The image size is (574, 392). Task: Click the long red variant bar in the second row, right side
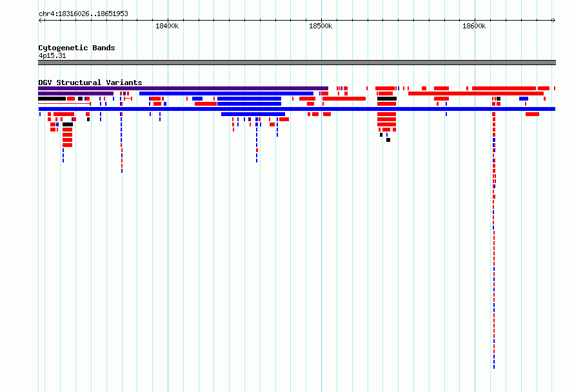pyautogui.click(x=476, y=93)
